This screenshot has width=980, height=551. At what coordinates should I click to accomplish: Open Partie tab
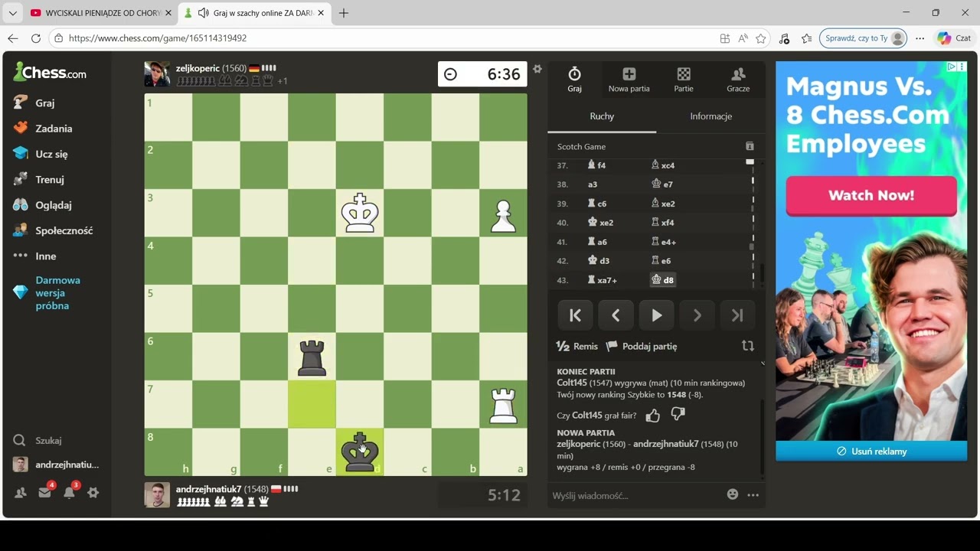684,79
